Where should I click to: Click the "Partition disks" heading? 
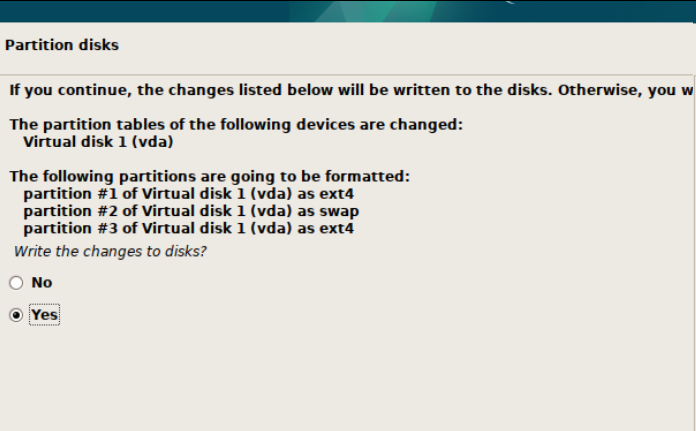[x=62, y=45]
